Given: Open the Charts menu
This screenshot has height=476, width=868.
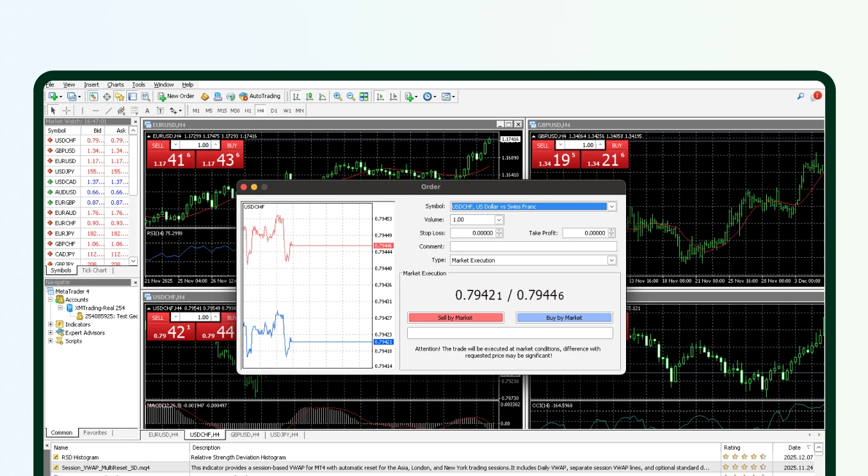Looking at the screenshot, I should (x=115, y=84).
